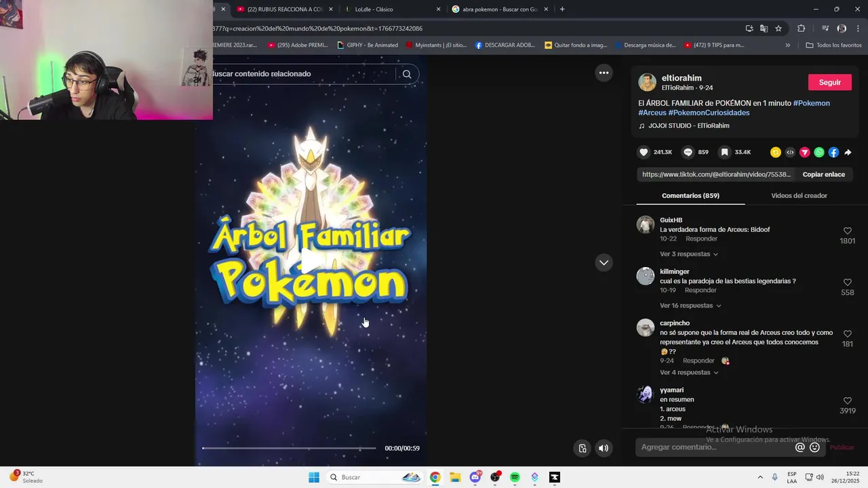Screen dimensions: 868x488
Task: Open the emoji picker in comment box
Action: (x=815, y=447)
